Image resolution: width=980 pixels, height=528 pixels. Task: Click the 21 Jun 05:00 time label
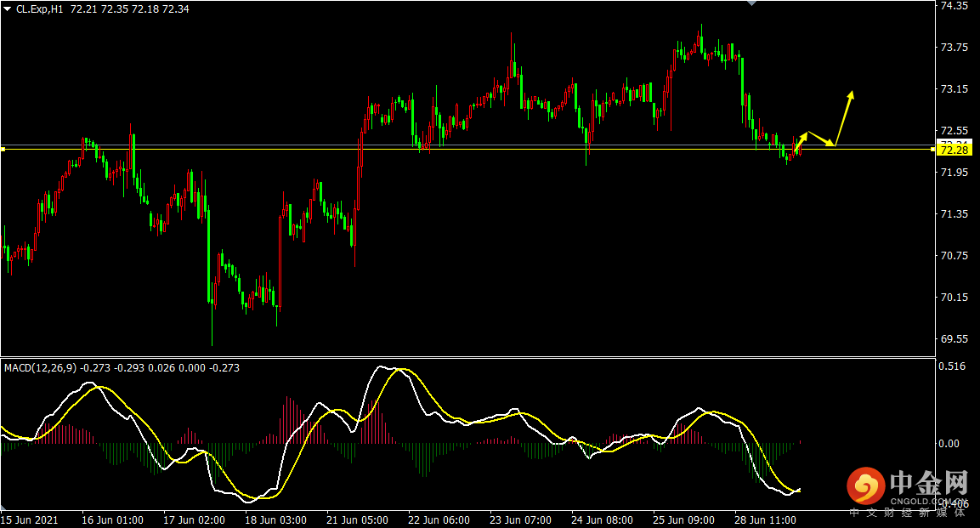point(358,519)
